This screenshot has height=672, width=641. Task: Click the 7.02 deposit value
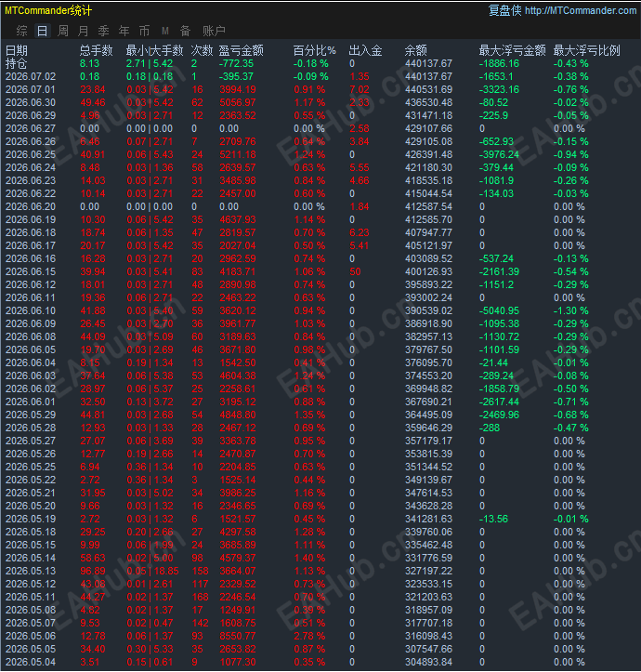coord(360,89)
